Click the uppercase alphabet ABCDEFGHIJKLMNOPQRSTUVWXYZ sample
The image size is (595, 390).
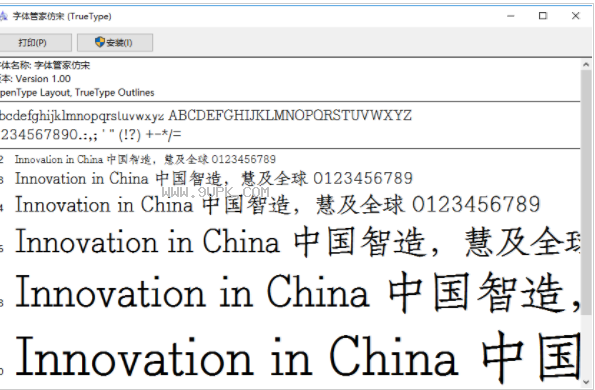coord(290,115)
